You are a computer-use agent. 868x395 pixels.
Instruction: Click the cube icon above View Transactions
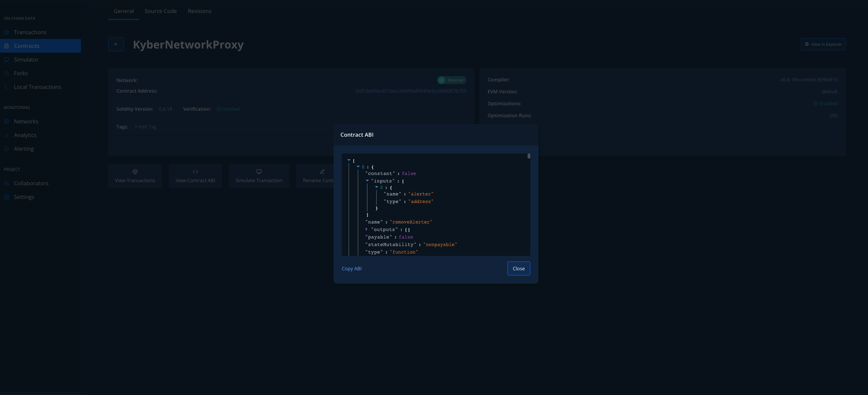(135, 172)
